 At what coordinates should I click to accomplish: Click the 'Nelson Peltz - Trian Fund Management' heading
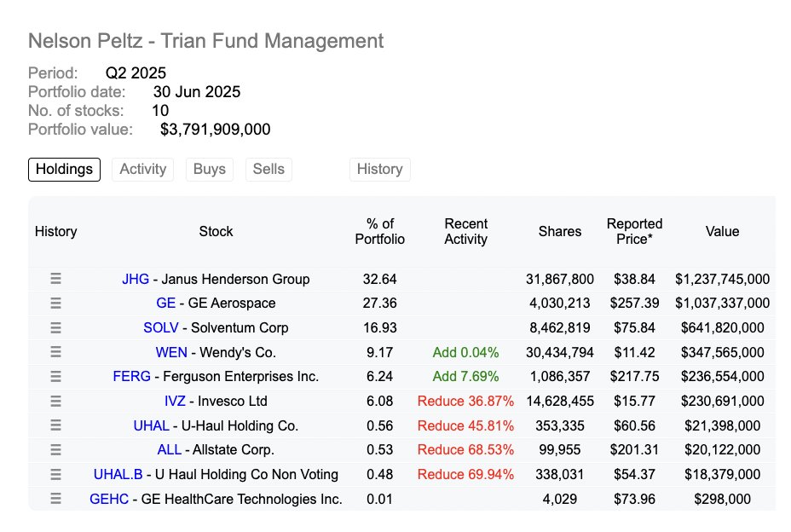pyautogui.click(x=205, y=41)
